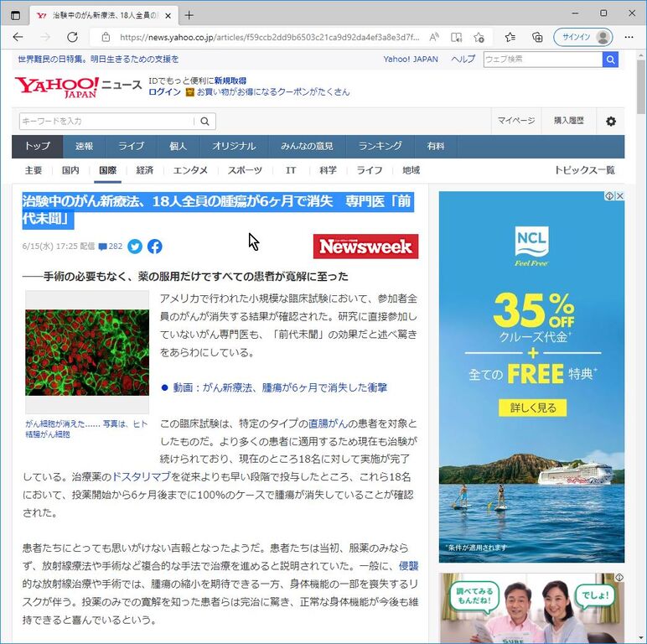Select the ライブ tab
Viewport: 647px width, 644px height.
pos(132,146)
